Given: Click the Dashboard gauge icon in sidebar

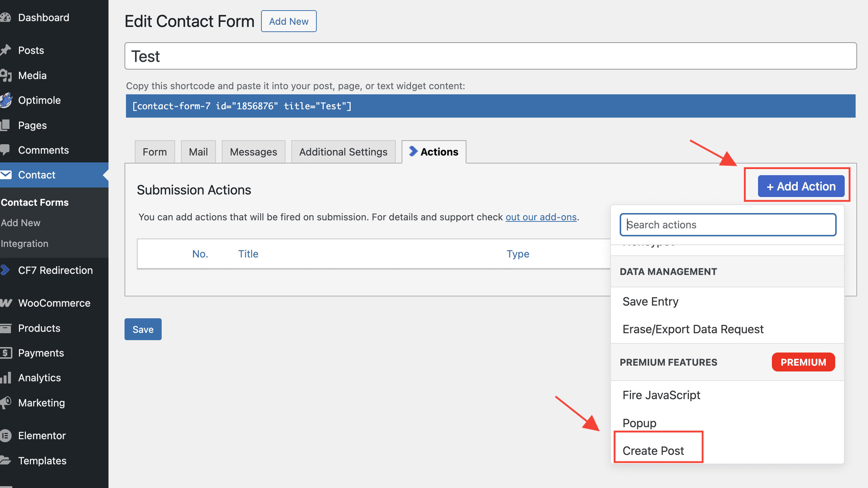Looking at the screenshot, I should [5, 17].
